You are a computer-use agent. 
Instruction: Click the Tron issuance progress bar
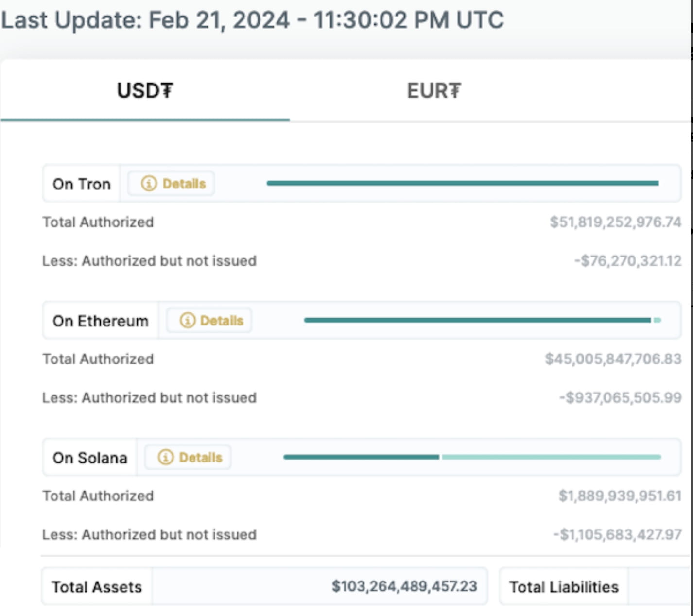pos(462,183)
